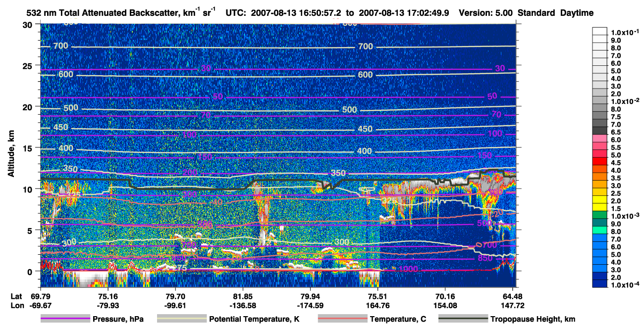Pick the green 1.0x10-3 colorbar swatch
The width and height of the screenshot is (644, 330).
[600, 215]
